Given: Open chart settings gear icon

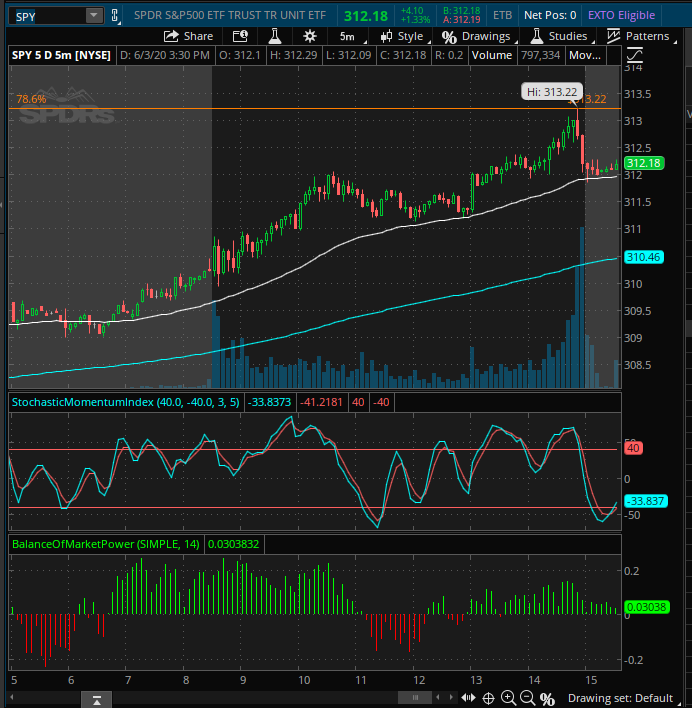Looking at the screenshot, I should pyautogui.click(x=310, y=36).
